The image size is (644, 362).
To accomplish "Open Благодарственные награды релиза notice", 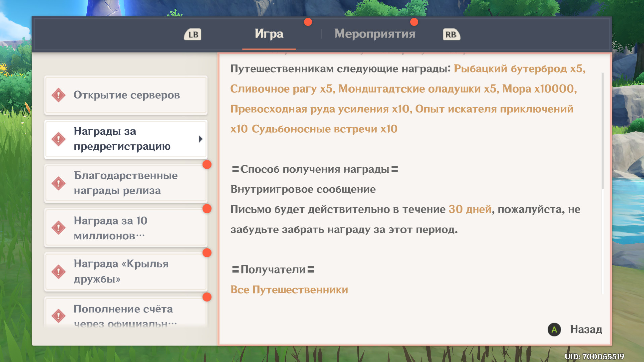I will click(126, 183).
